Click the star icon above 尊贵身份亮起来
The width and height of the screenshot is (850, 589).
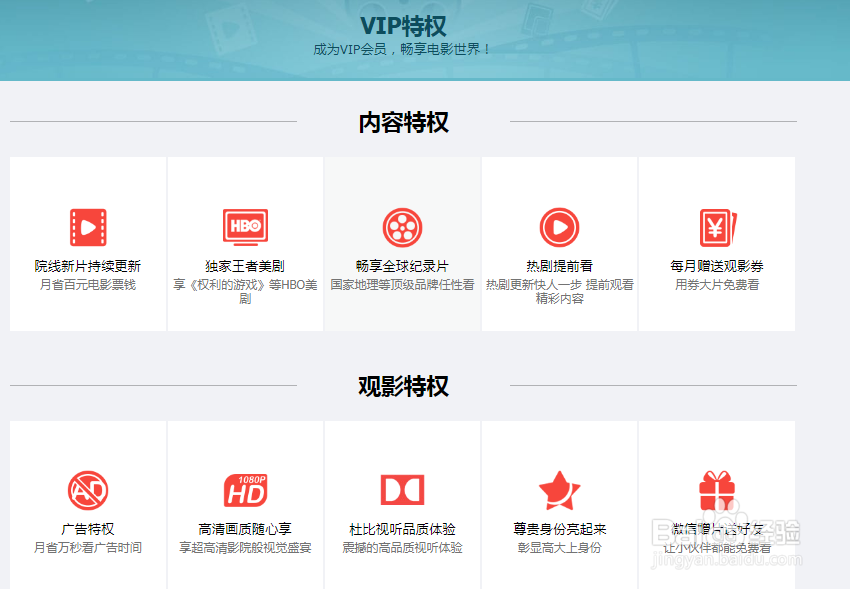pos(560,490)
